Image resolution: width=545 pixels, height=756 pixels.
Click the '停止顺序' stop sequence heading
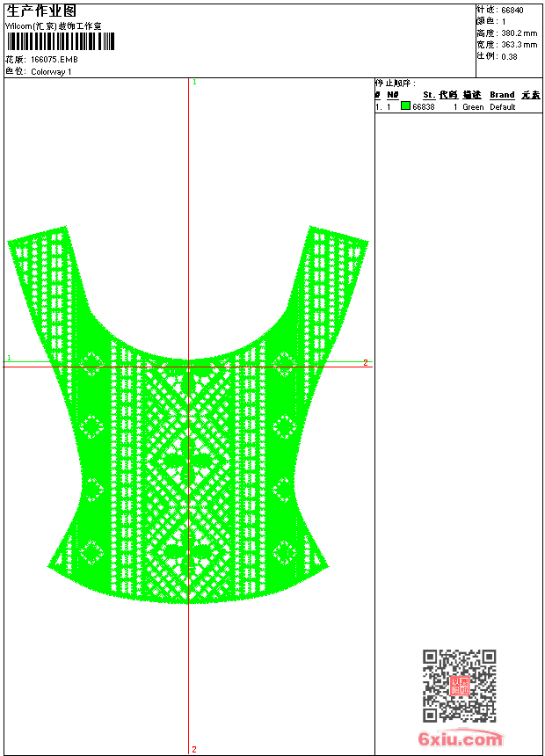pos(395,84)
